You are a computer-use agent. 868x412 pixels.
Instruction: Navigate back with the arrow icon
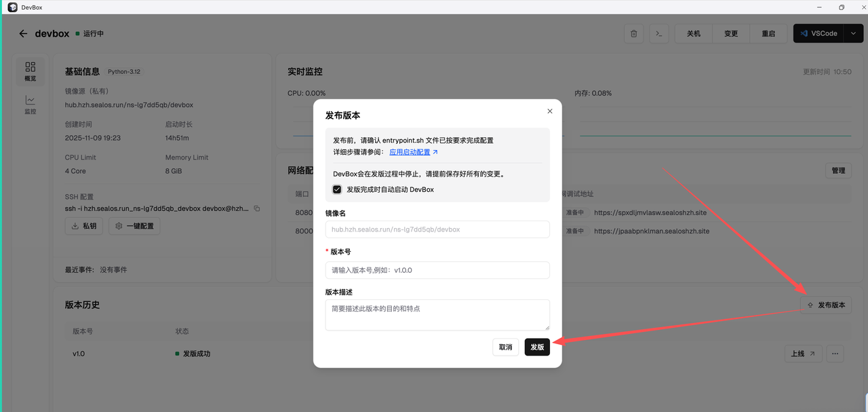coord(22,33)
